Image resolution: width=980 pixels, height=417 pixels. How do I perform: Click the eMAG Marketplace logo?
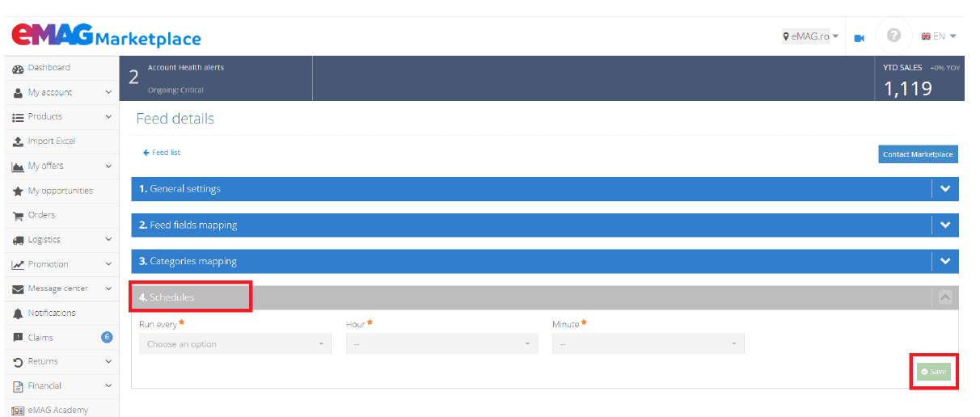click(x=106, y=36)
